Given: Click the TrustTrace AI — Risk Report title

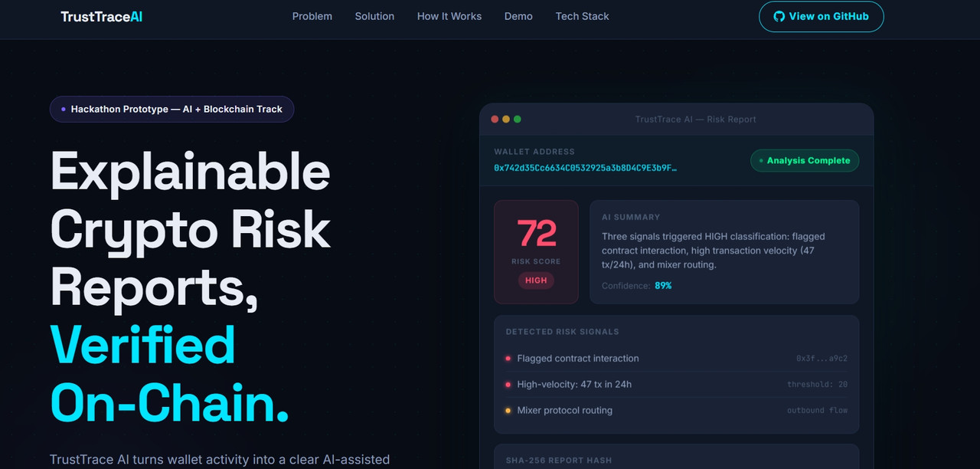Looking at the screenshot, I should pos(696,120).
